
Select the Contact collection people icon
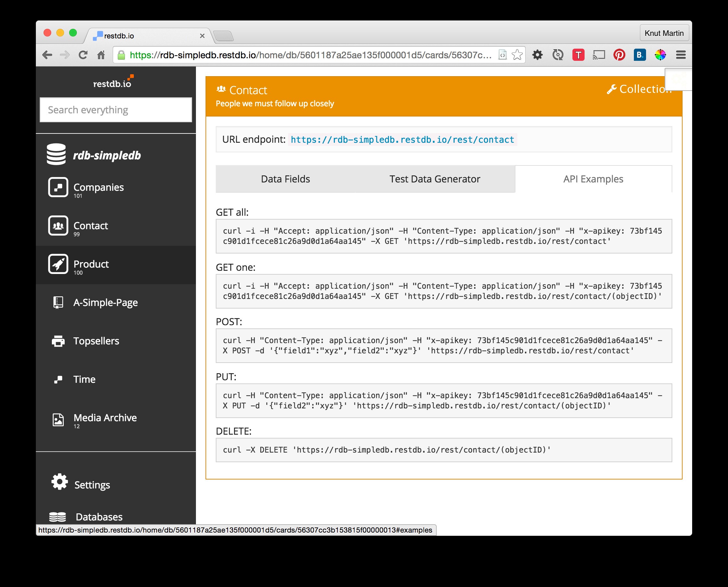[58, 226]
